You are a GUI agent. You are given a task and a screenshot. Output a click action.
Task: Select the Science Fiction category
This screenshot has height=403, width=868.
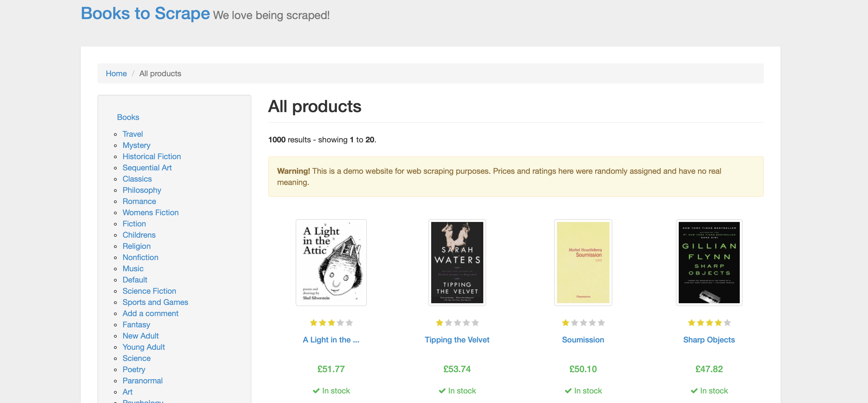[149, 291]
